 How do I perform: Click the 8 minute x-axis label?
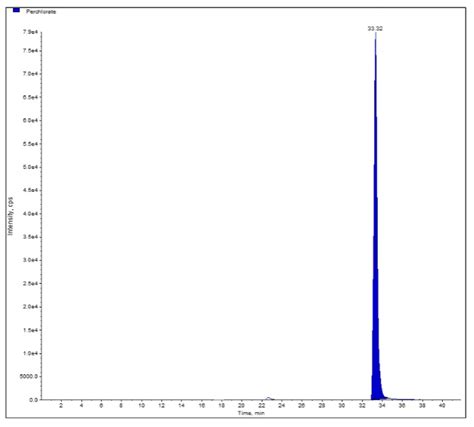121,406
